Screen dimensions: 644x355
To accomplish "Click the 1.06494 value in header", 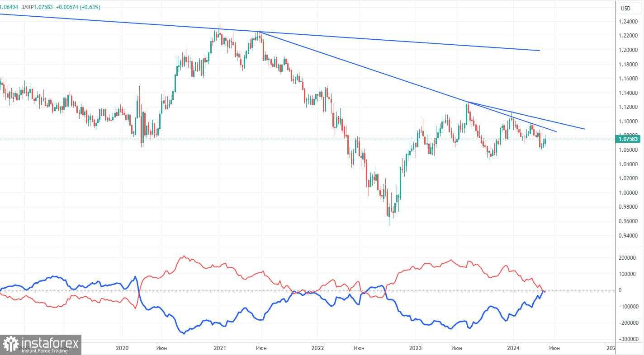I will coord(8,7).
